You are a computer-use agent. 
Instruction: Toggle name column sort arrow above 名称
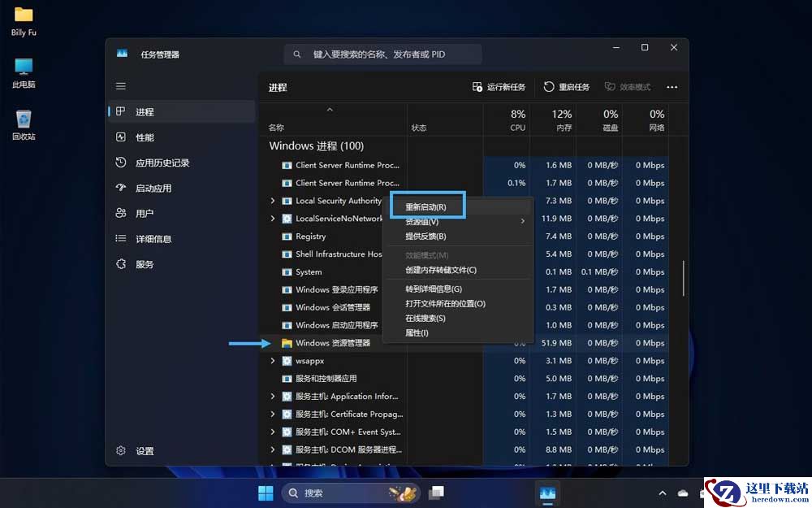330,110
